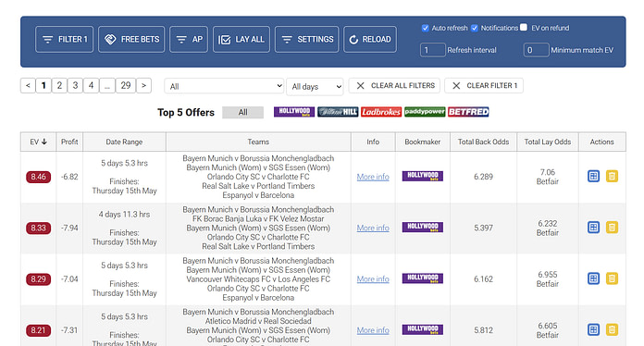Open the FILTER 1 button
644x346 pixels.
[64, 40]
